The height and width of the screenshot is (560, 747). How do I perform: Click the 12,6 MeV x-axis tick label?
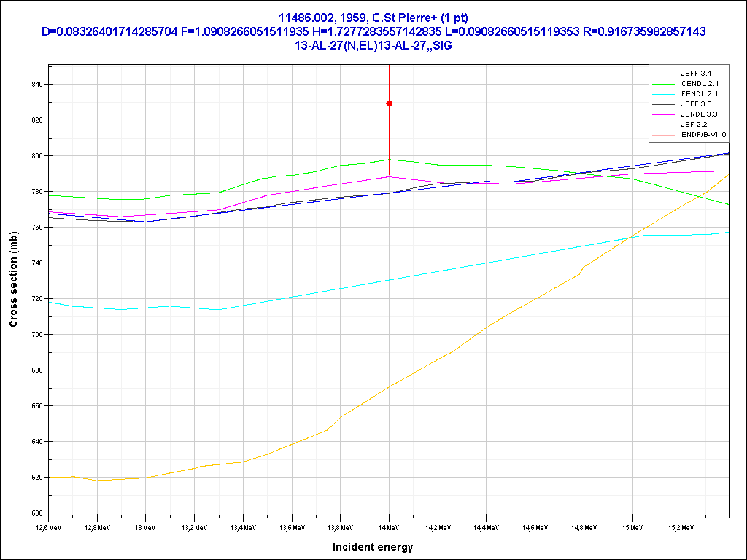click(x=50, y=526)
